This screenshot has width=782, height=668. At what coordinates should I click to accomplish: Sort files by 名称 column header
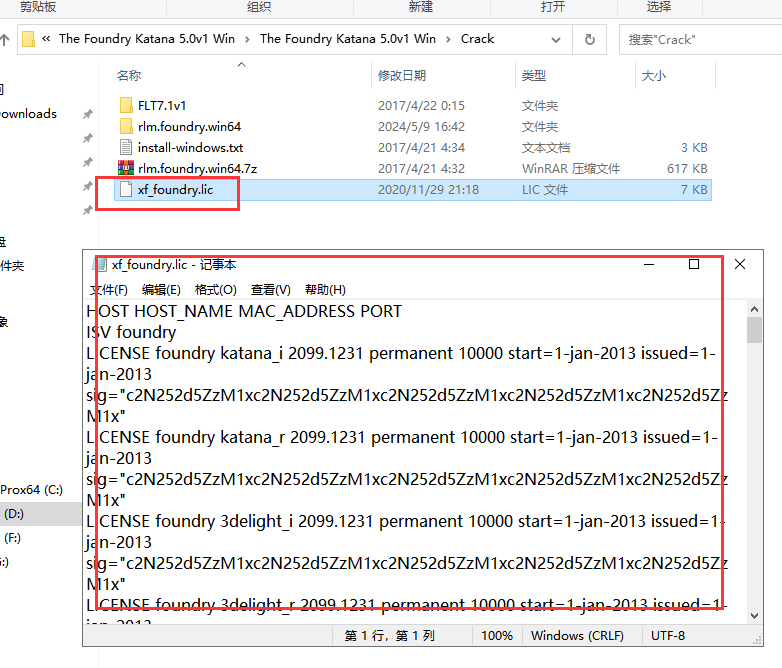click(x=129, y=76)
